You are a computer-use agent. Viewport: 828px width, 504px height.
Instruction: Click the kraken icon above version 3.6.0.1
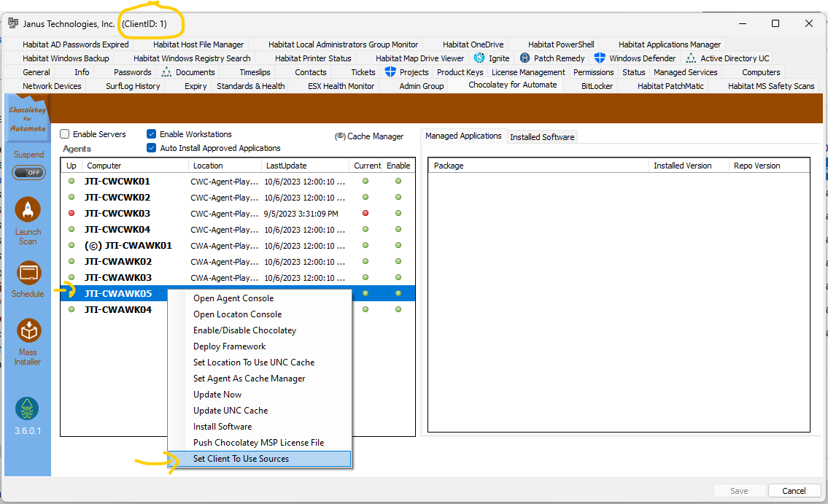tap(27, 409)
